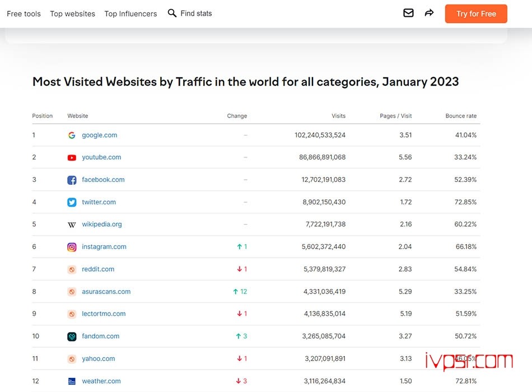The image size is (532, 392).
Task: Click wikipedia.org visits value 7,722,191,738
Action: [325, 225]
